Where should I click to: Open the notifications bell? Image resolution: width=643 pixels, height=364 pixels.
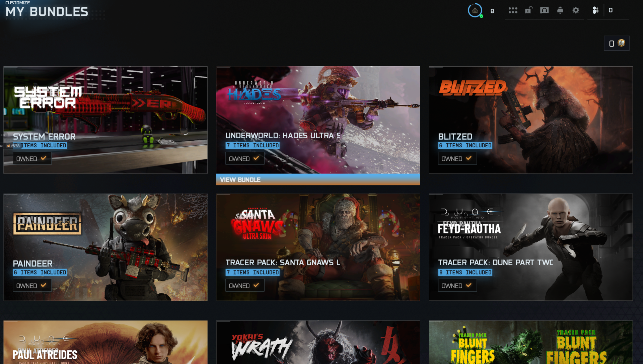[560, 10]
